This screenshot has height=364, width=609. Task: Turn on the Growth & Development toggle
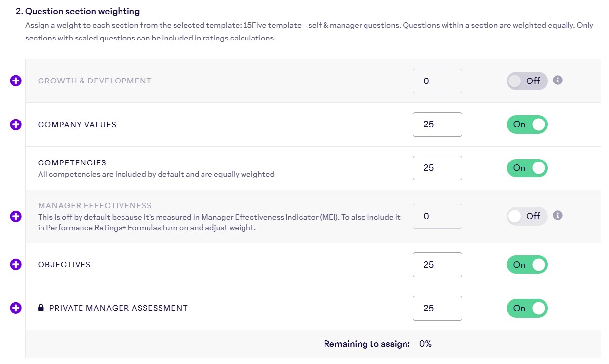pos(527,81)
